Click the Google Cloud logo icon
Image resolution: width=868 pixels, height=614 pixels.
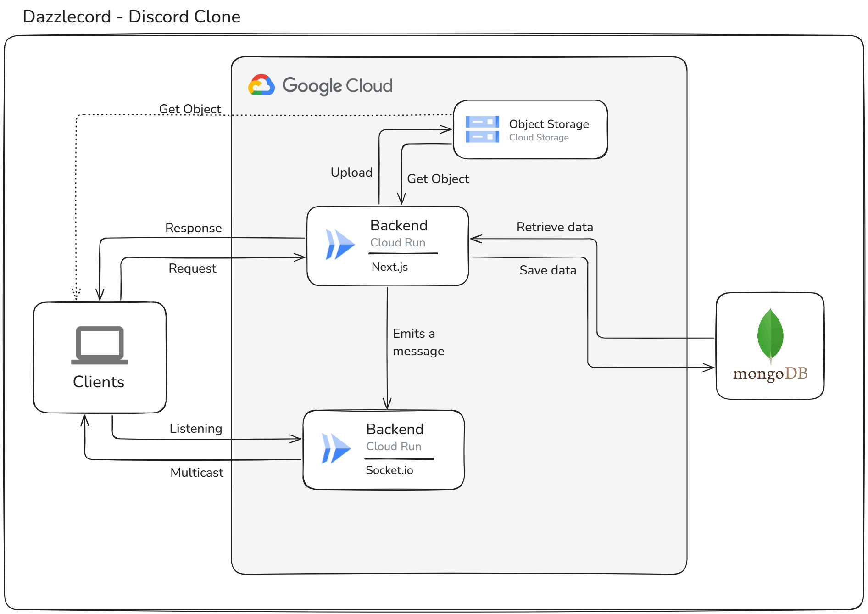point(262,85)
